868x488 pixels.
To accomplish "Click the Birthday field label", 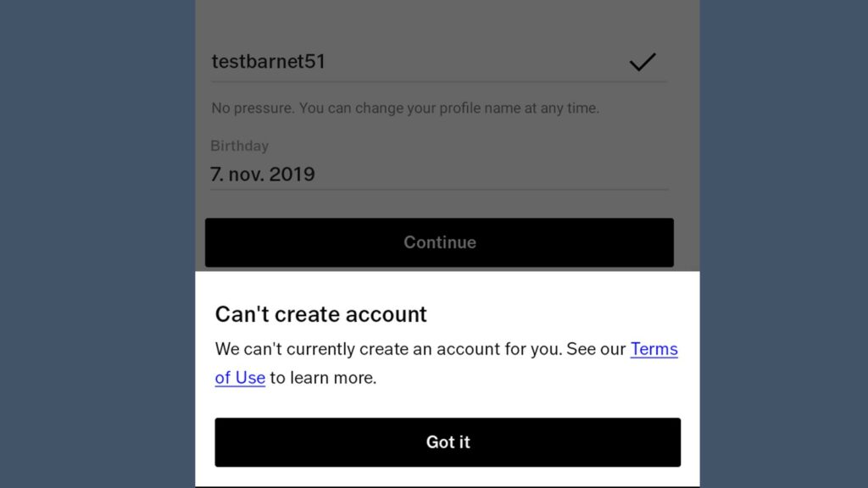I will [x=239, y=146].
